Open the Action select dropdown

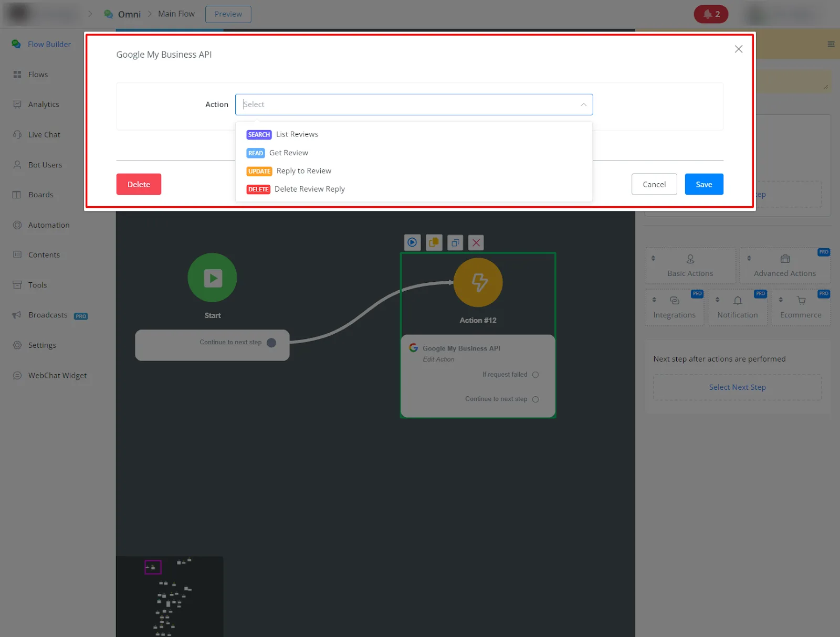pos(414,104)
